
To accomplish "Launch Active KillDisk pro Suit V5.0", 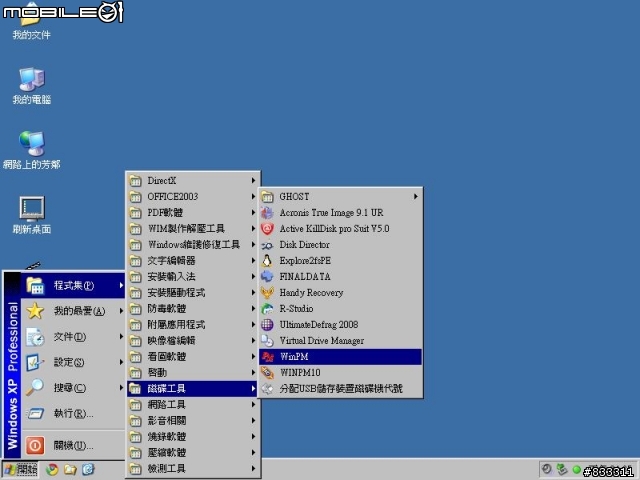I will pyautogui.click(x=340, y=229).
